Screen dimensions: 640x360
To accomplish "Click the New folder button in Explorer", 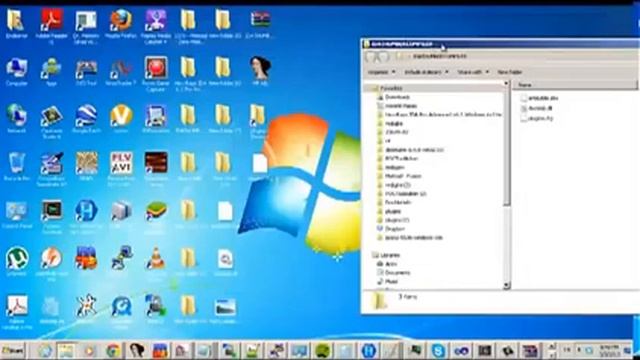I will [509, 72].
